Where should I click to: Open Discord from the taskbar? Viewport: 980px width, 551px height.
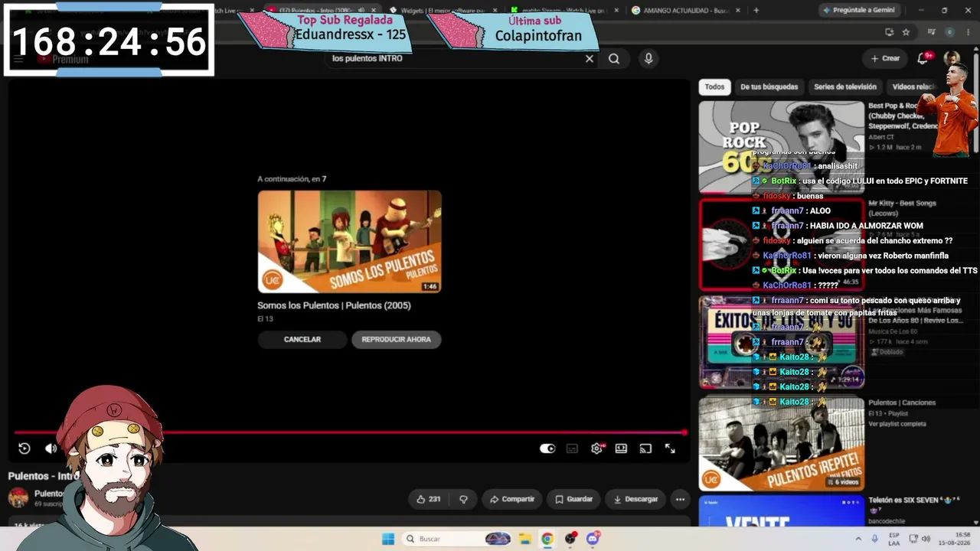click(593, 539)
